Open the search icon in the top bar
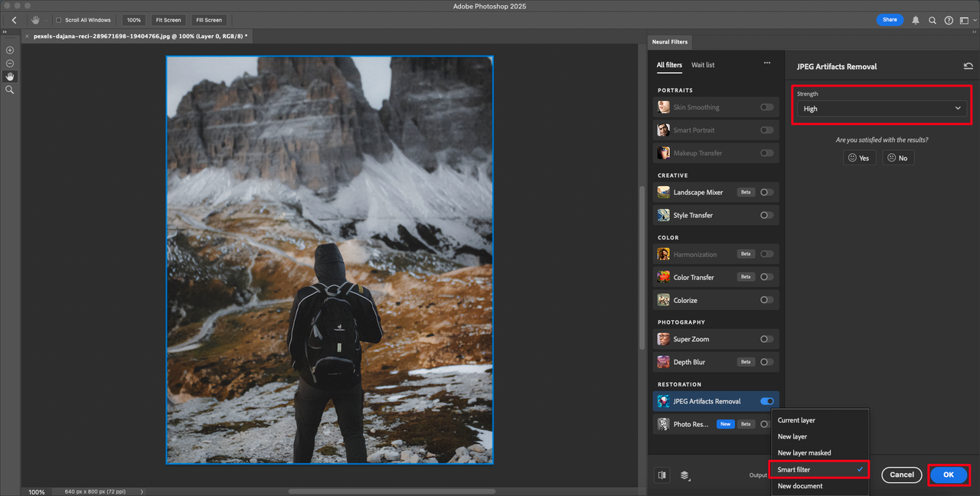 tap(933, 21)
